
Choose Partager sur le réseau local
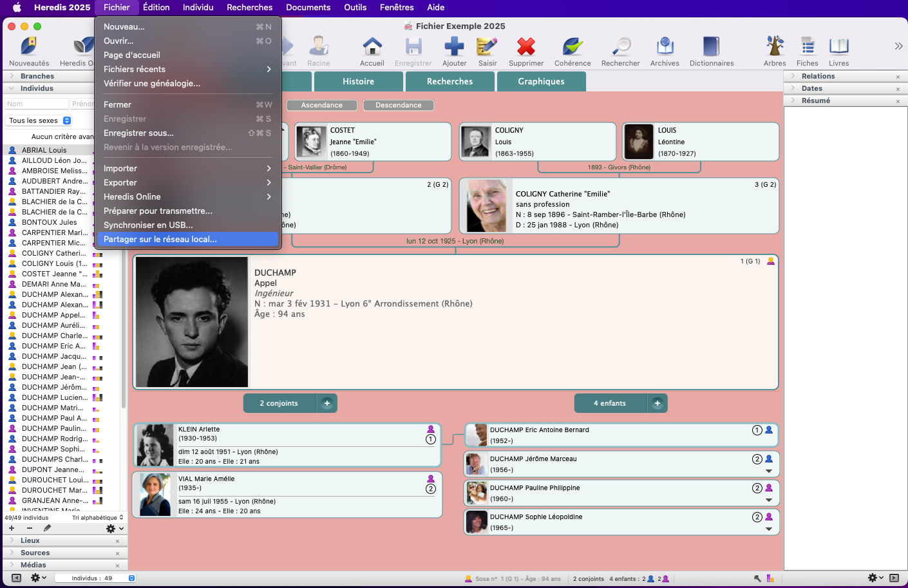click(187, 239)
